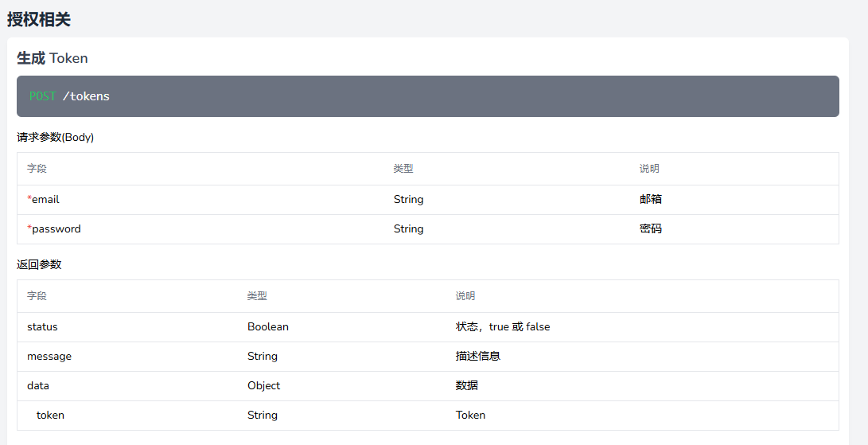868x445 pixels.
Task: Click the /tokens endpoint path
Action: point(86,96)
